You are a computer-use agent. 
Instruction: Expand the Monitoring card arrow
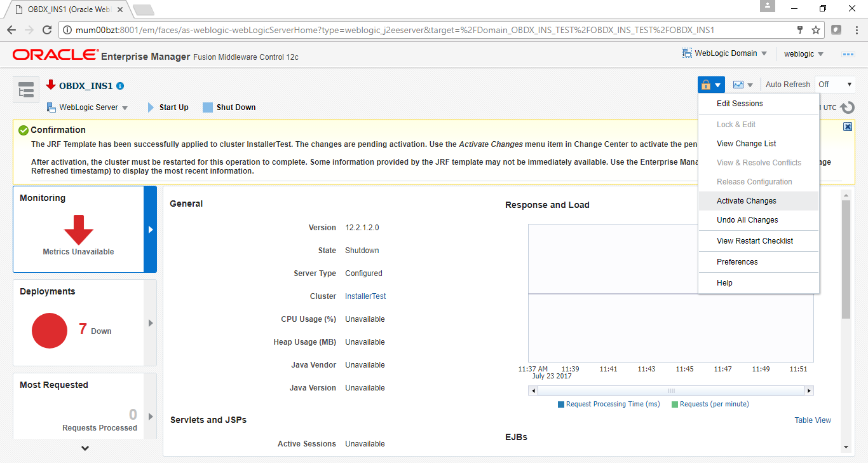150,230
